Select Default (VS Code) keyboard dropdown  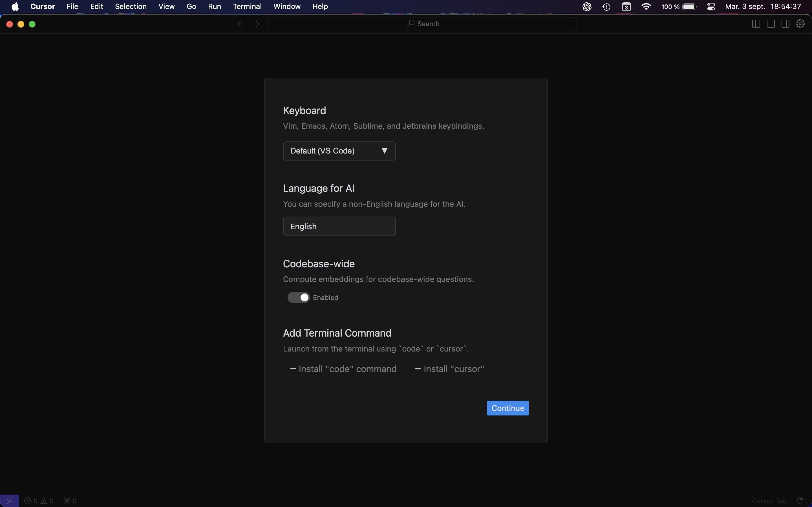tap(339, 151)
